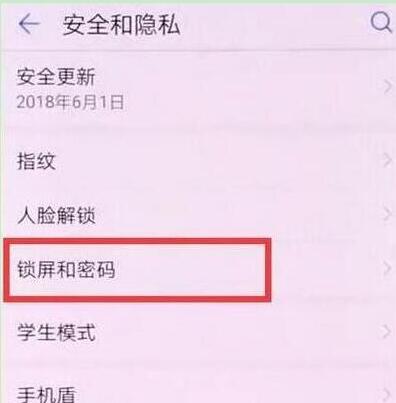Image resolution: width=396 pixels, height=403 pixels.
Task: Expand the 安全更新 row chevron
Action: coord(387,87)
